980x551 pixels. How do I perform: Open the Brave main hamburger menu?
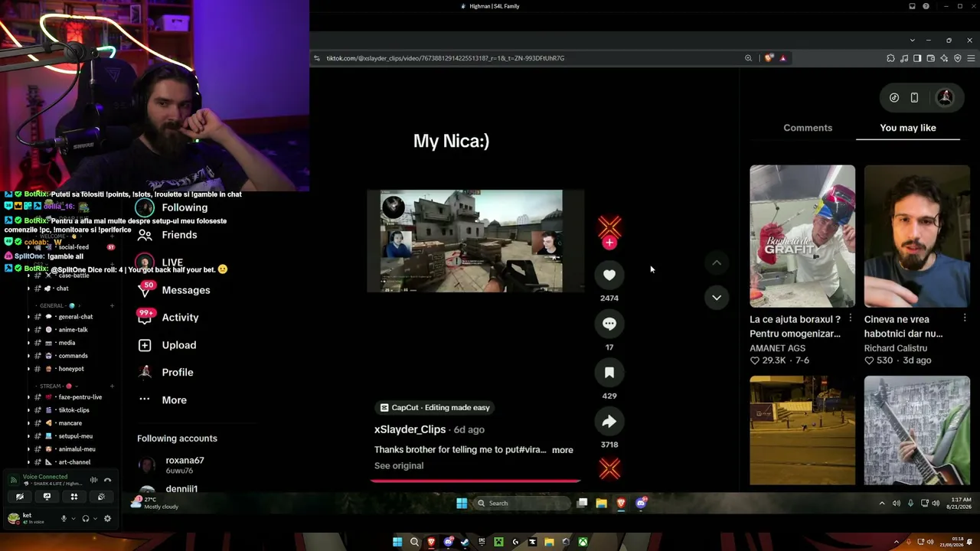pyautogui.click(x=972, y=58)
